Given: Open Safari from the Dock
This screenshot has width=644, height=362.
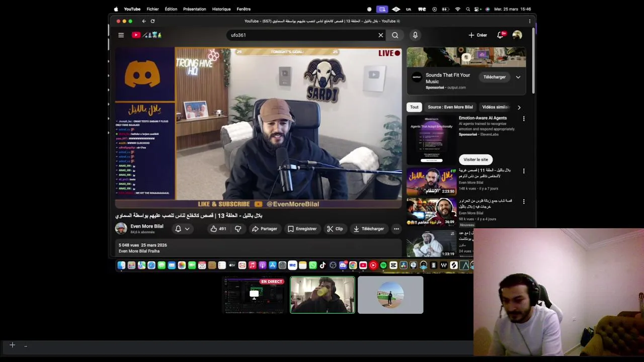Looking at the screenshot, I should (151, 265).
